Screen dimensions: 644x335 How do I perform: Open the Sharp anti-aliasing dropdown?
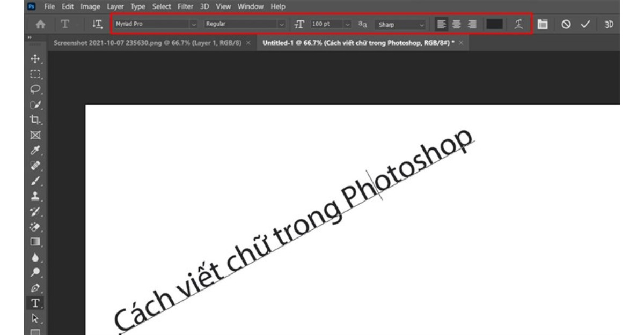click(x=400, y=24)
